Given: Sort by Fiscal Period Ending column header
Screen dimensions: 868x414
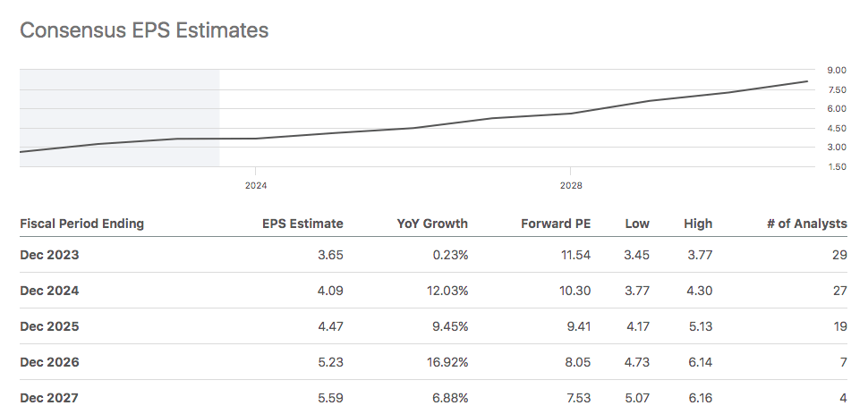Looking at the screenshot, I should pyautogui.click(x=81, y=224).
